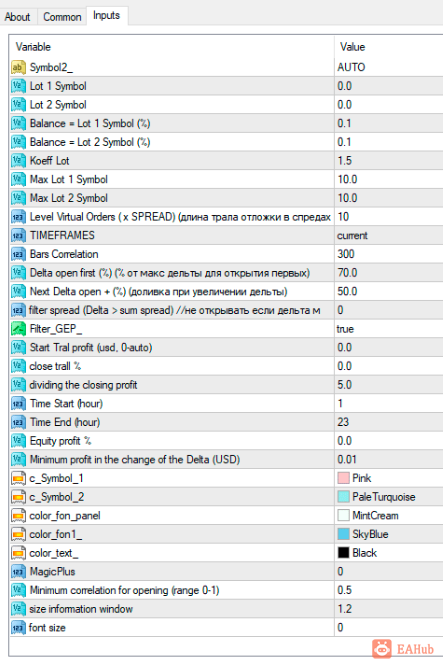
Task: Click the icon beside Equity profit %
Action: (x=18, y=441)
